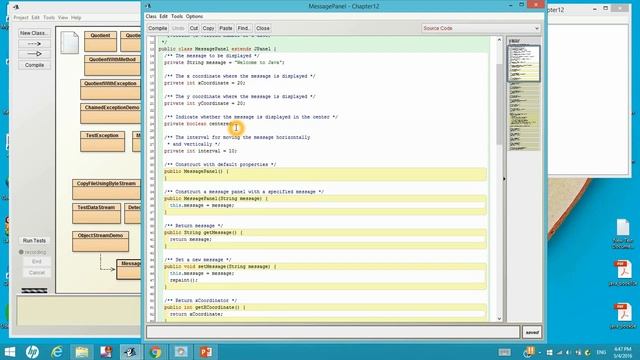Click the New Class... button
This screenshot has width=640, height=360.
34,33
